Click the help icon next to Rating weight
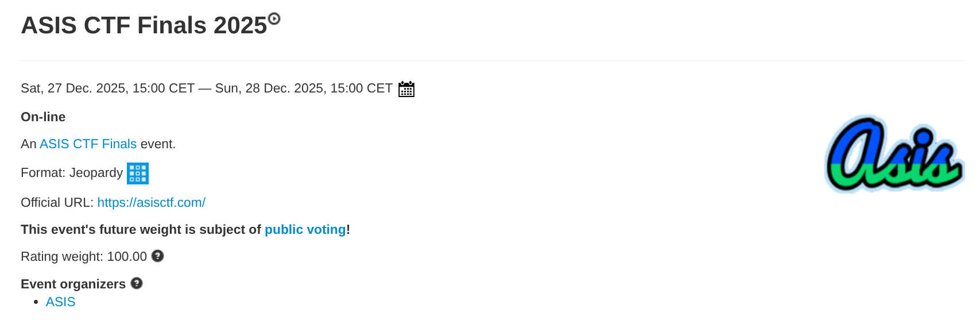The height and width of the screenshot is (328, 980). [157, 256]
